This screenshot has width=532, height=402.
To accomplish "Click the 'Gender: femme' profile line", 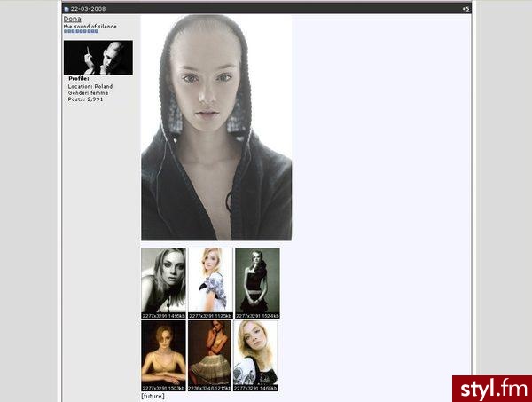I will point(88,92).
